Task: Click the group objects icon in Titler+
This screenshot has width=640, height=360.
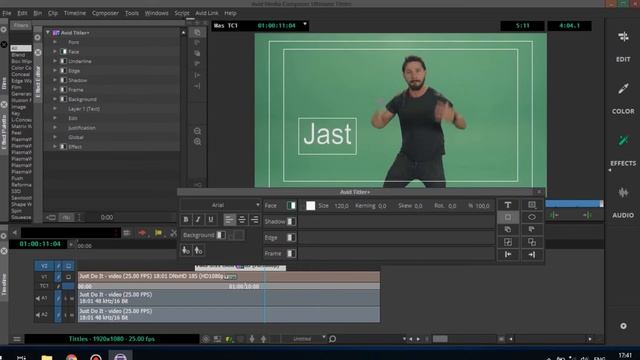Action: tap(532, 242)
